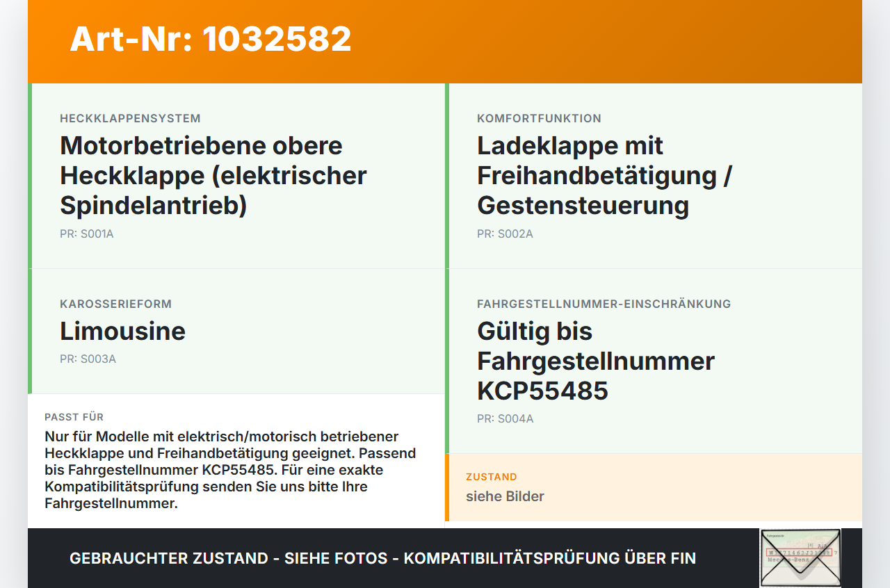
Task: Click the PASST FÜR label
Action: click(74, 417)
